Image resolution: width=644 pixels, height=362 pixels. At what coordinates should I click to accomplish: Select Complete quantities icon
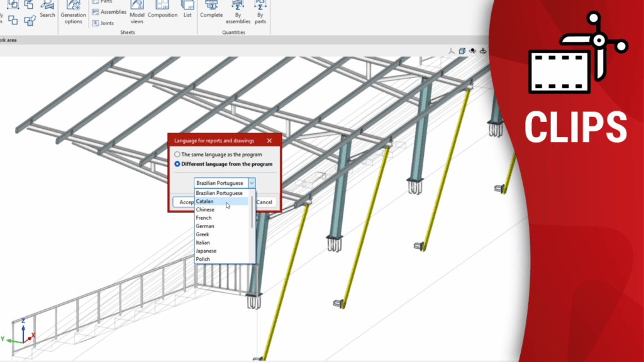click(211, 6)
